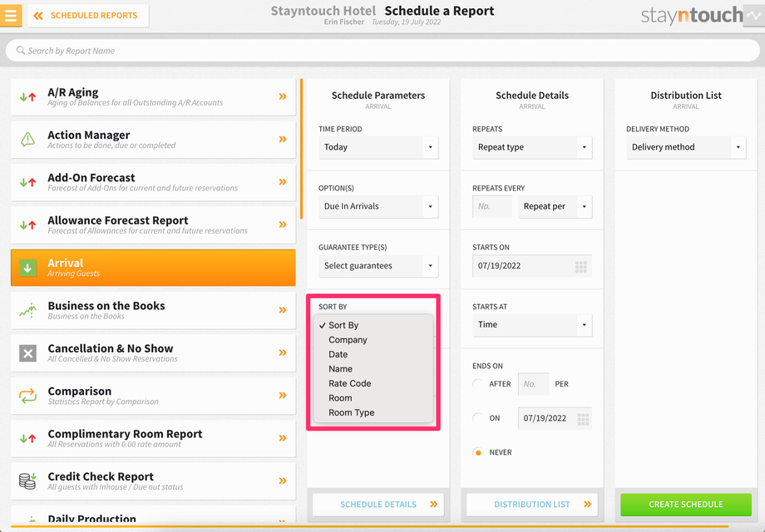The image size is (765, 532).
Task: Select the Arrival report in list
Action: (x=153, y=268)
